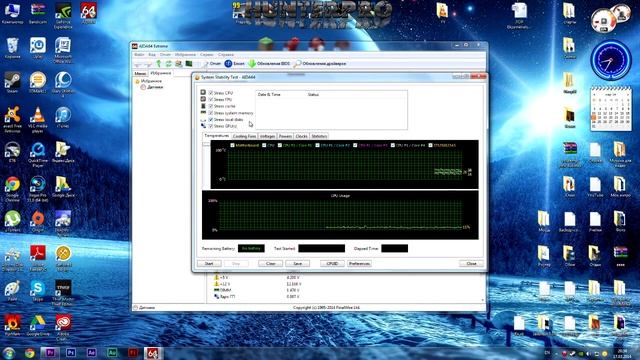Screen dimensions: 640x360
Task: Open the Skype desktop icon
Action: [38, 291]
